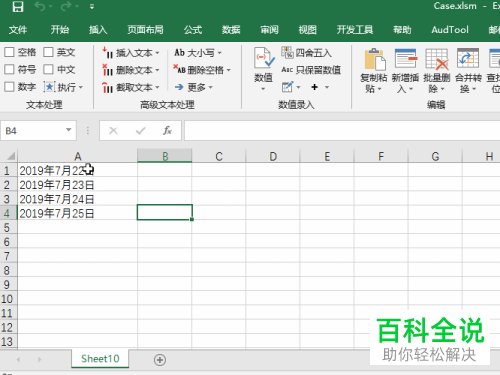This screenshot has width=500, height=375.
Task: Click the Enter checkmark in formula bar
Action: [x=141, y=131]
